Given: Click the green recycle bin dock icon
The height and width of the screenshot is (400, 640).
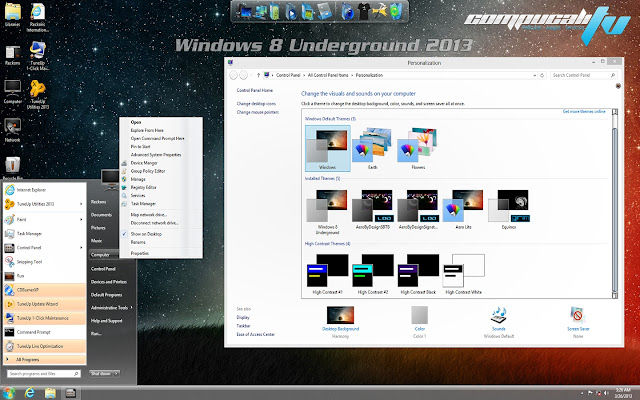Looking at the screenshot, I should tap(395, 11).
